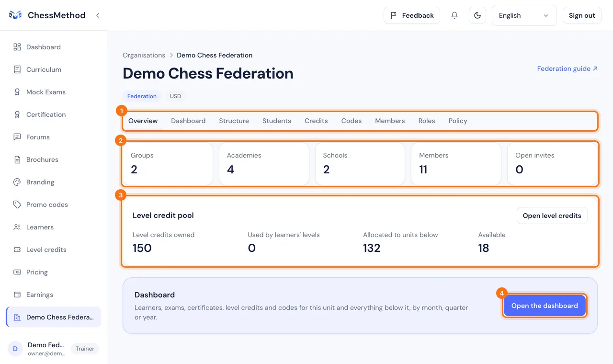Viewport: 613px width, 364px height.
Task: Open the Federation guide link
Action: pyautogui.click(x=568, y=68)
